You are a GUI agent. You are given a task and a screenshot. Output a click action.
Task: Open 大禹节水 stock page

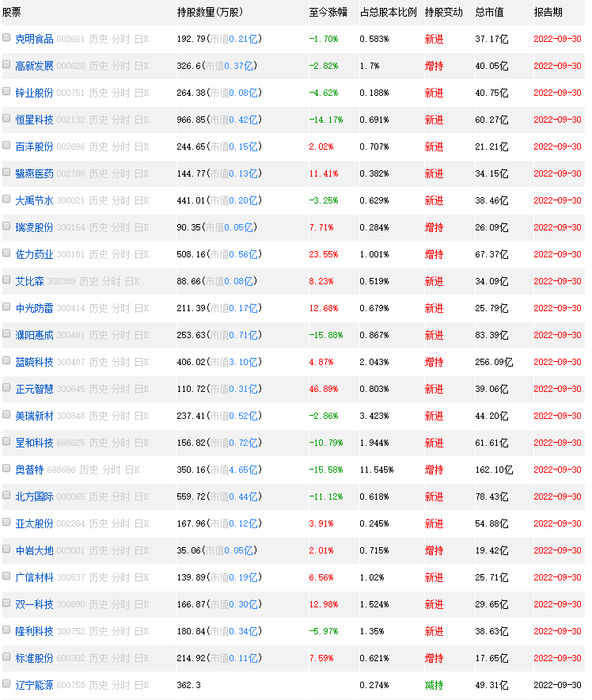coord(34,200)
